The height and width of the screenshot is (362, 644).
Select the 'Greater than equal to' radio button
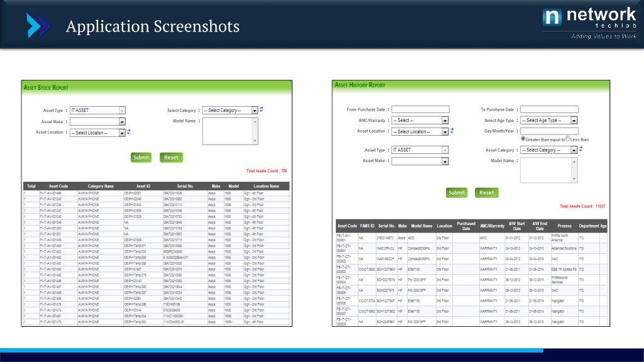[523, 139]
